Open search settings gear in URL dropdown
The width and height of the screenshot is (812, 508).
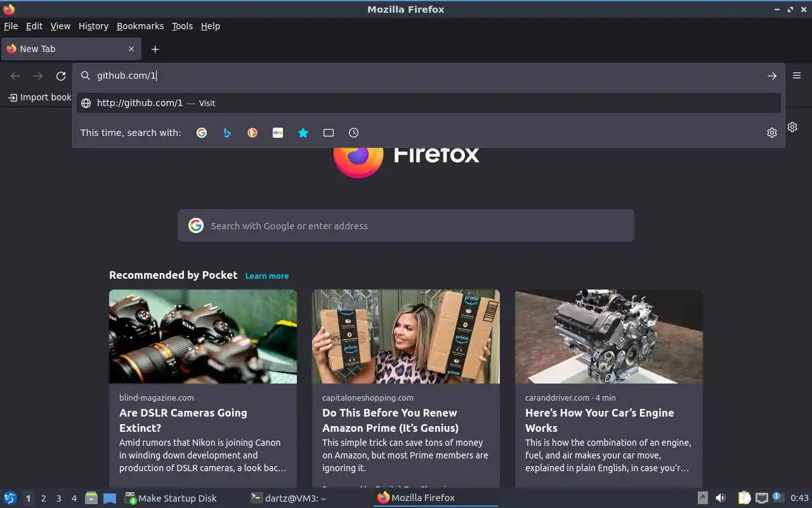(772, 133)
